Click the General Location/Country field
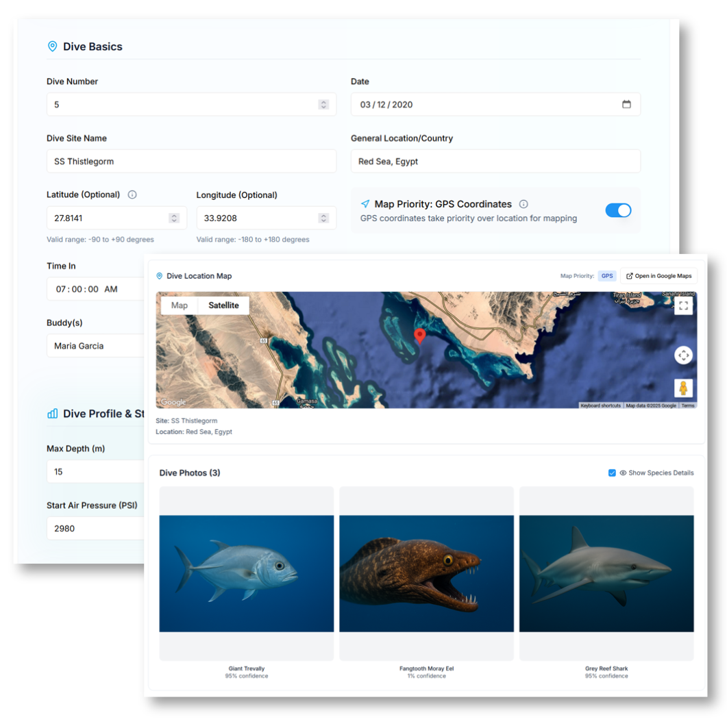The width and height of the screenshot is (727, 728). click(x=495, y=161)
